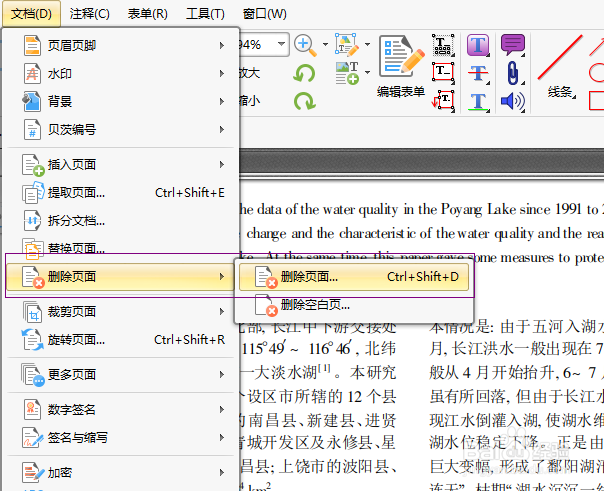Expand the 背景 submenu arrow

click(222, 102)
